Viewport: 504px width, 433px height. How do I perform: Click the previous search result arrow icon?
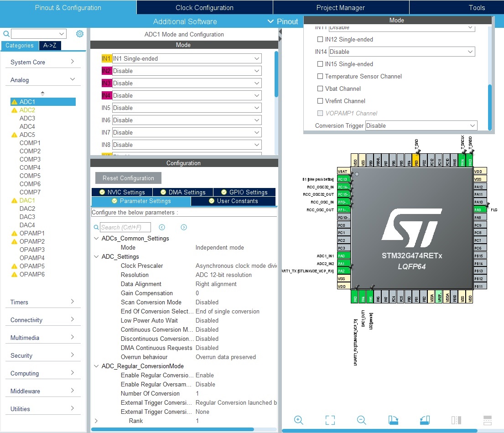point(162,227)
